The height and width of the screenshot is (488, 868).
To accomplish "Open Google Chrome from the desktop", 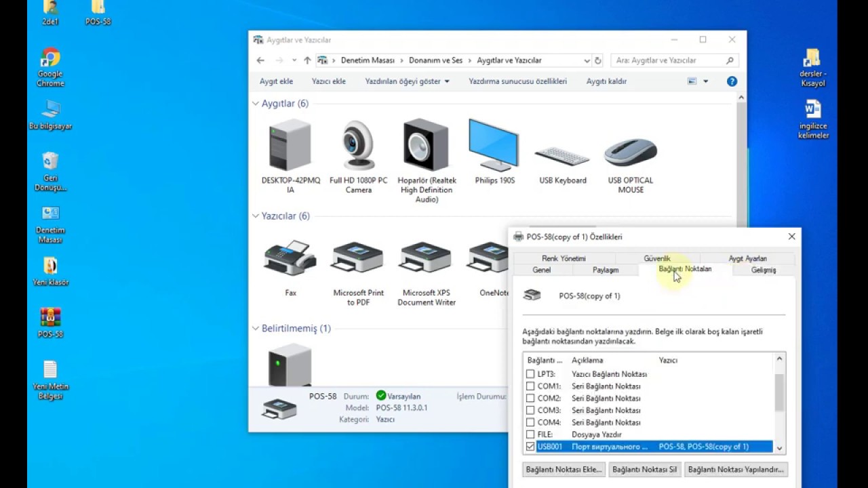I will point(50,67).
